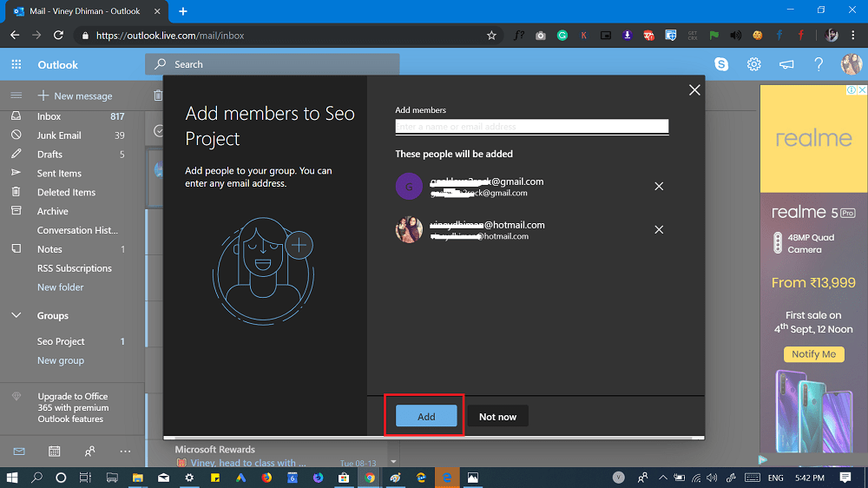Start a New message
This screenshot has width=868, height=488.
click(x=75, y=96)
